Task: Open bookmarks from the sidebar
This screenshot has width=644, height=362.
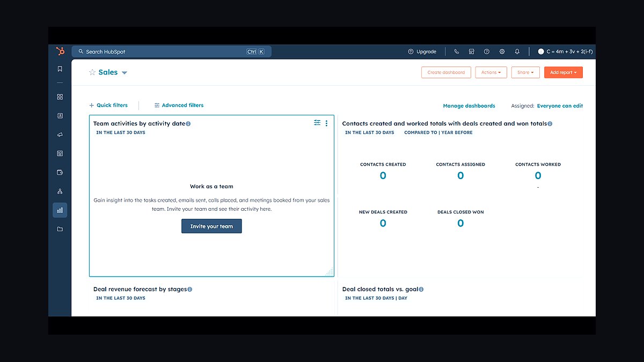Action: click(60, 69)
